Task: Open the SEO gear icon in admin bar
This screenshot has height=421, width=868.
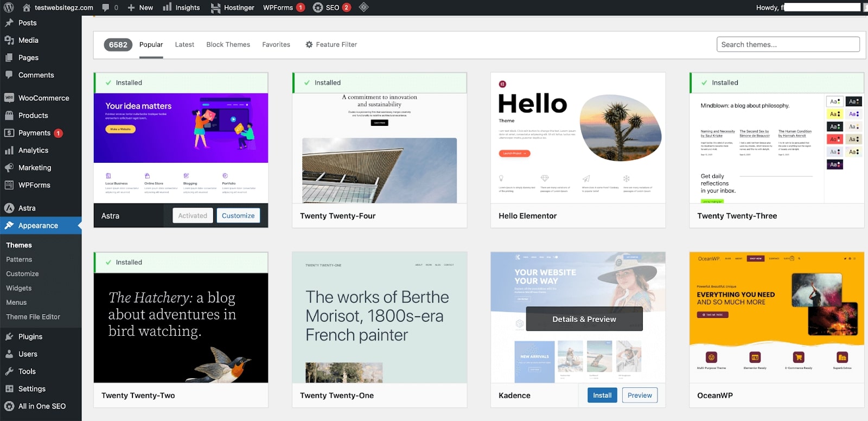Action: pos(318,8)
